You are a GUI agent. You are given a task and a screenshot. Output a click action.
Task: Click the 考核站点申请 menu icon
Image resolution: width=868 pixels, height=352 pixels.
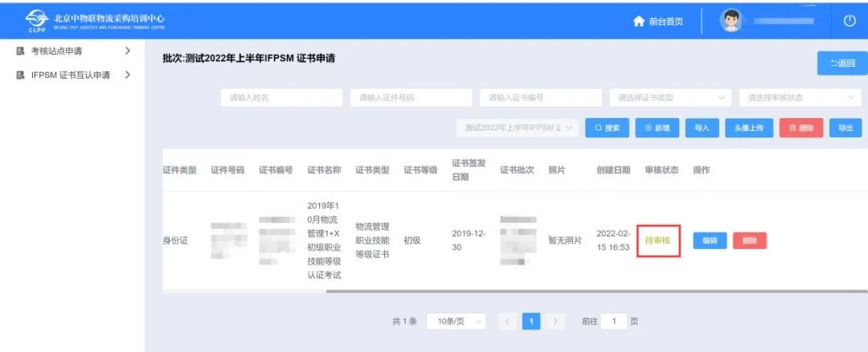(x=20, y=51)
